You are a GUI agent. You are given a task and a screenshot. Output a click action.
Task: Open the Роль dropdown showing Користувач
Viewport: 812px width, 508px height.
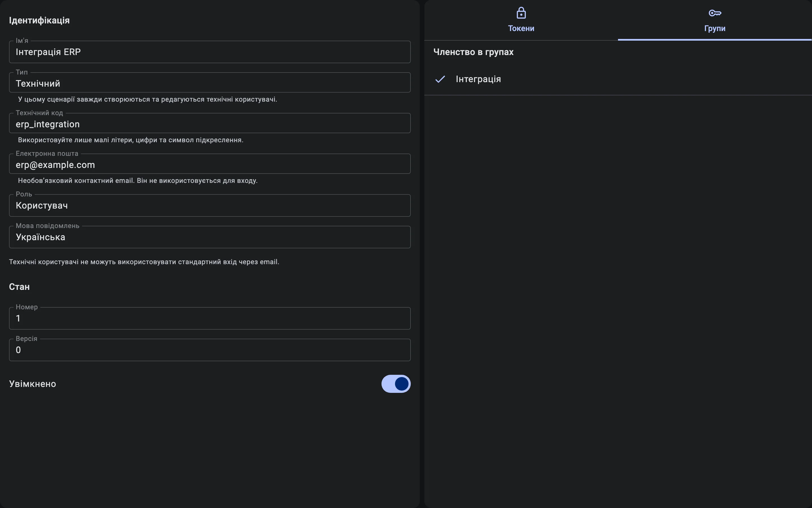[x=210, y=205]
